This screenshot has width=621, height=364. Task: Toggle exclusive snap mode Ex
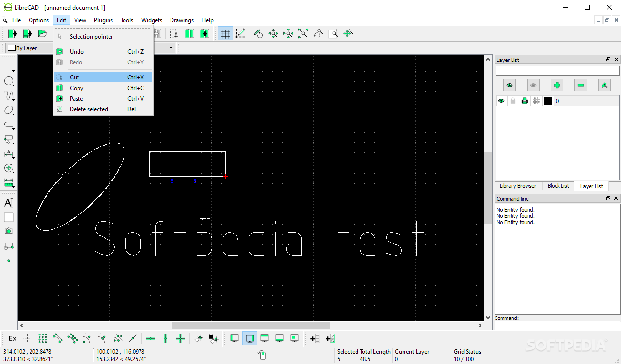click(13, 338)
